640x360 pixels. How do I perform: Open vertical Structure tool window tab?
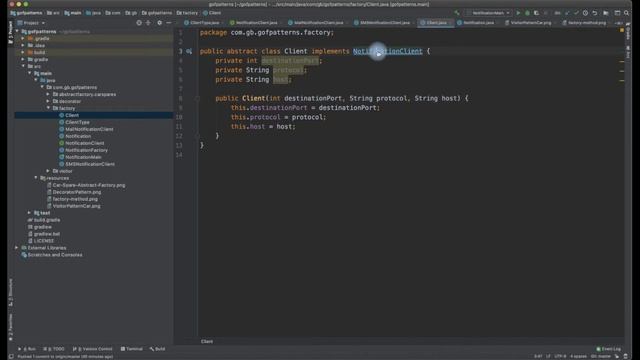[11, 292]
